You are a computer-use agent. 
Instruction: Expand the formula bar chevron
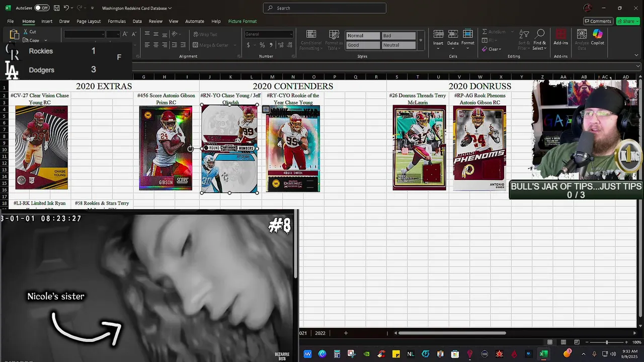pos(638,66)
